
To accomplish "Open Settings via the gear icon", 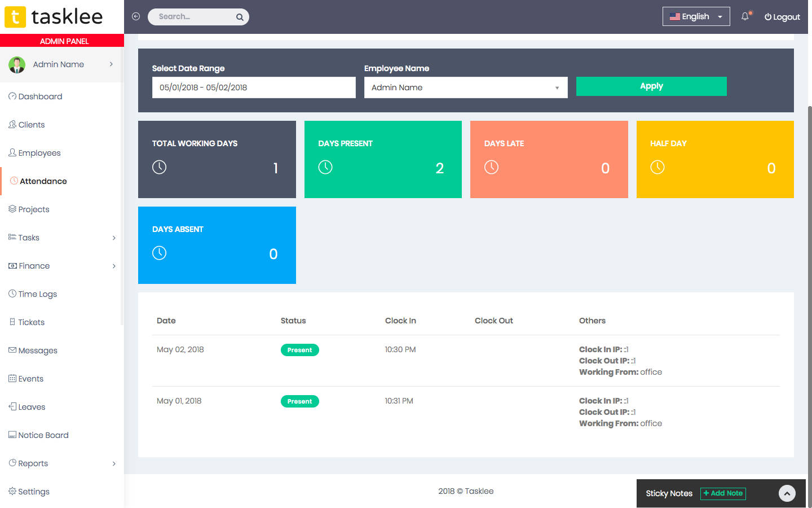I will point(11,491).
